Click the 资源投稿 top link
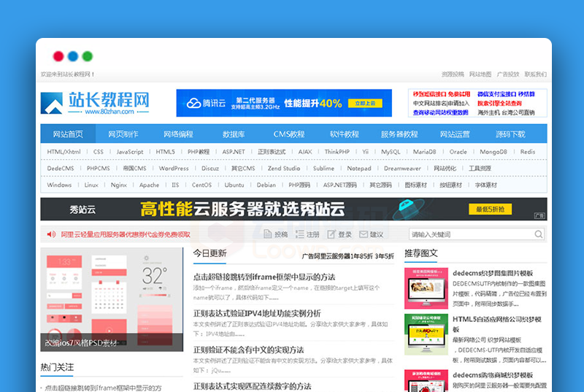The height and width of the screenshot is (392, 584). 453,74
